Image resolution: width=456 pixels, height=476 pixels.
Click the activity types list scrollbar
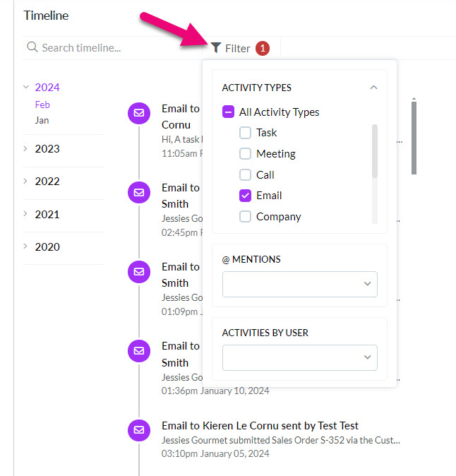point(375,151)
